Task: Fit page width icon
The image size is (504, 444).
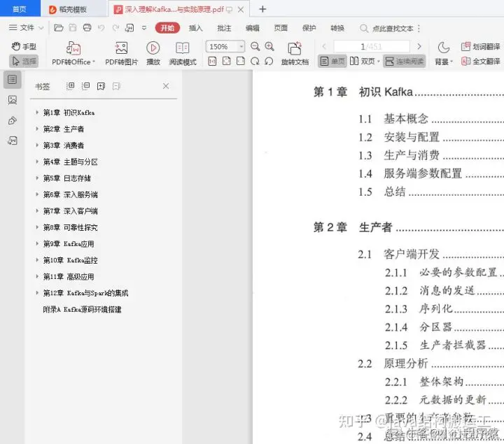Action: [x=240, y=61]
